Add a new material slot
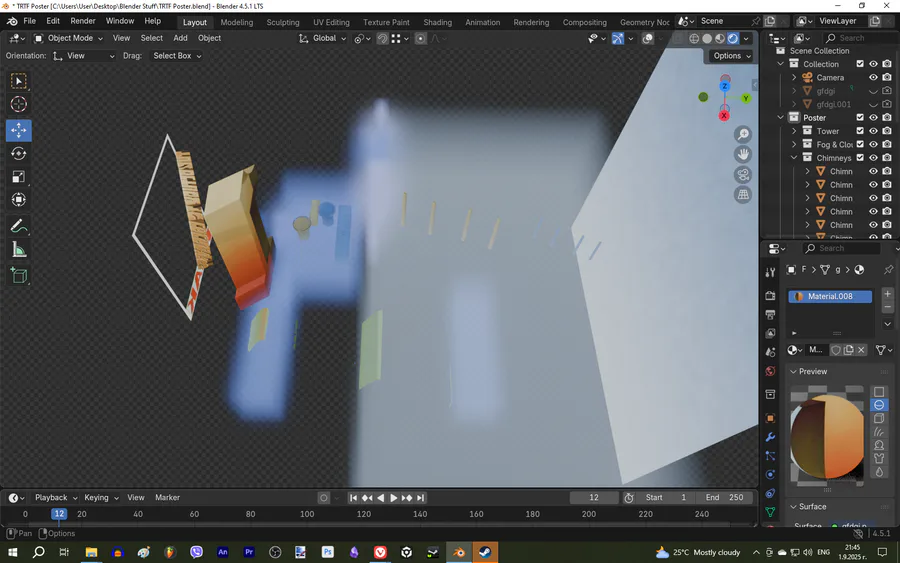Screen dimensions: 900x563 (887, 294)
